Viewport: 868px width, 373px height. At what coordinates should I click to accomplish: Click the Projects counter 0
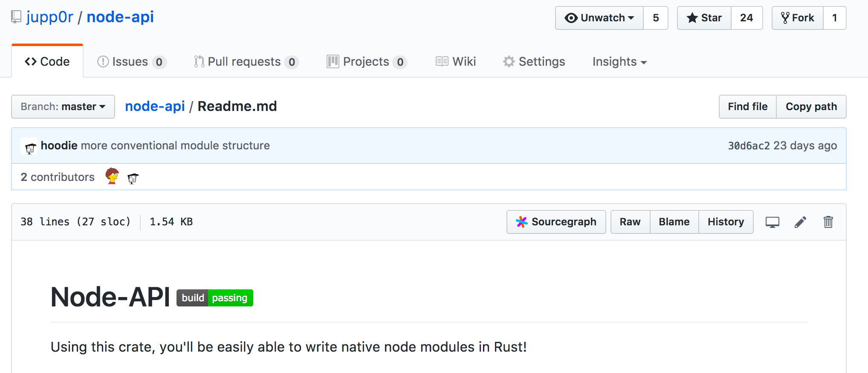(x=400, y=62)
